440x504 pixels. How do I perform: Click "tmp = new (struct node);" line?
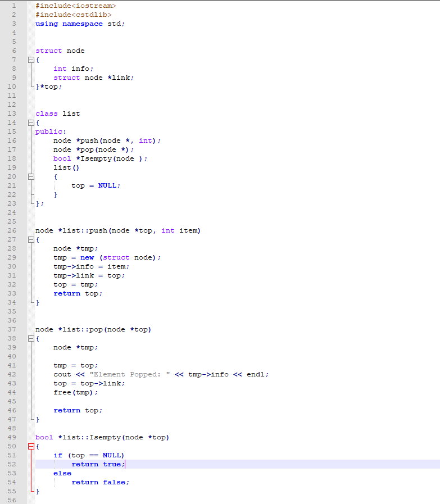(107, 257)
